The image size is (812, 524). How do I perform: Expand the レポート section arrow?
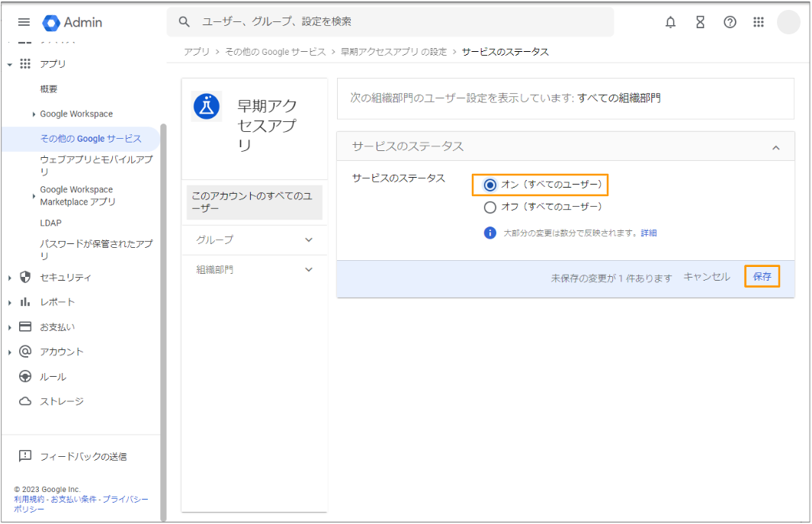coord(10,303)
